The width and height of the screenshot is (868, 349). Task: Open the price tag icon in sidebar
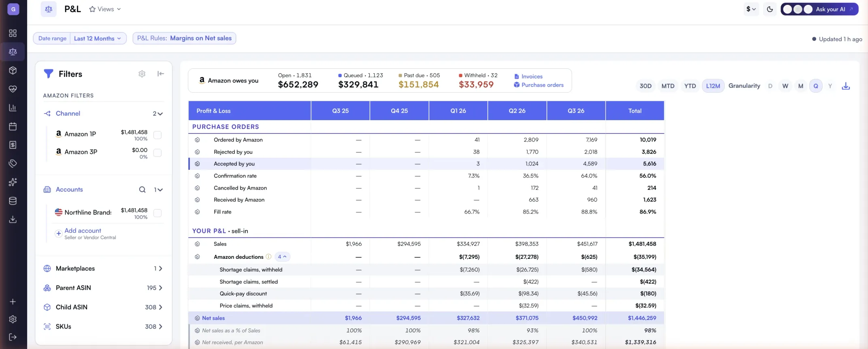pos(13,163)
